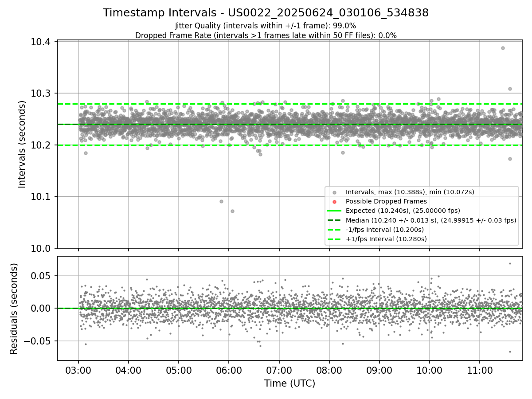The width and height of the screenshot is (532, 399).
Task: Select the Dropped Frame Rate 0.0% subtitle
Action: (x=266, y=35)
